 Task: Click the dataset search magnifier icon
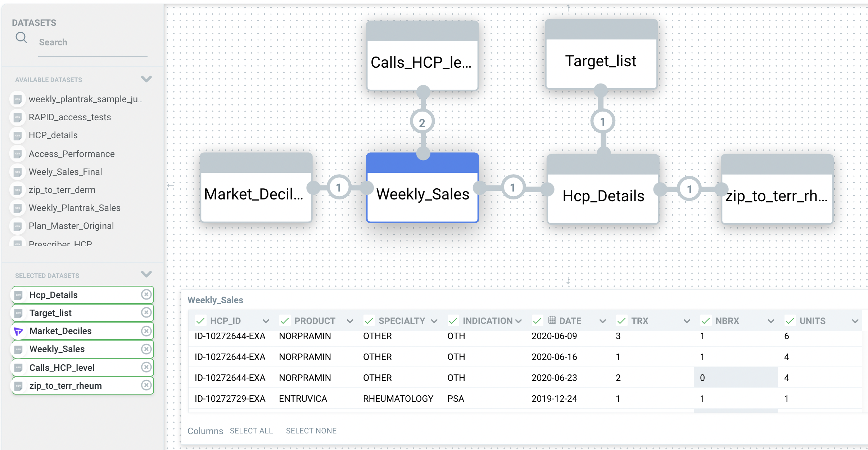tap(21, 37)
